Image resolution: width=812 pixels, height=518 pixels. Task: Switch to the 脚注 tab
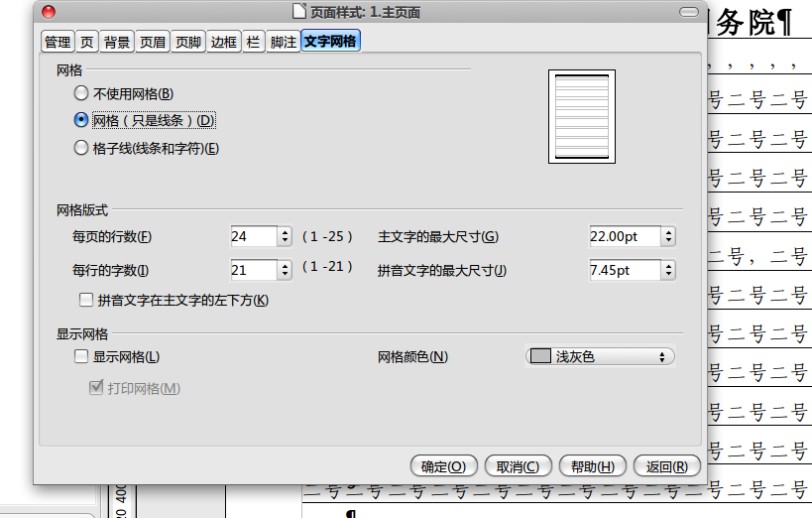pyautogui.click(x=284, y=42)
